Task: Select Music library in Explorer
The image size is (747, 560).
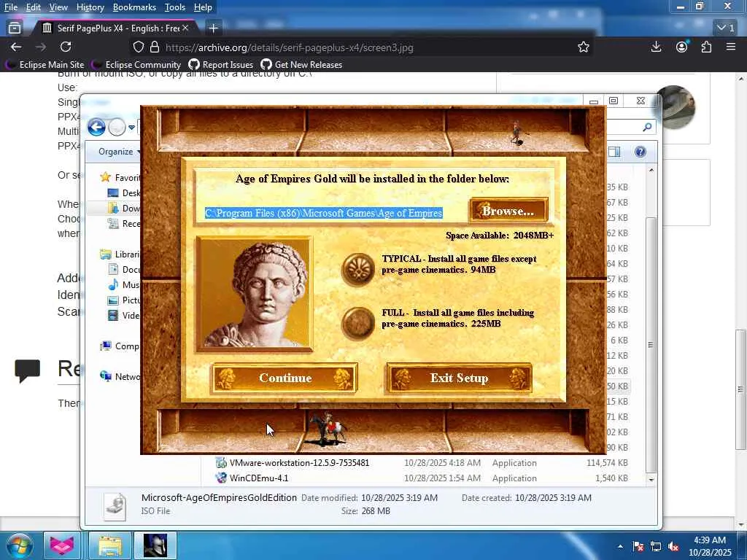Action: (x=124, y=285)
